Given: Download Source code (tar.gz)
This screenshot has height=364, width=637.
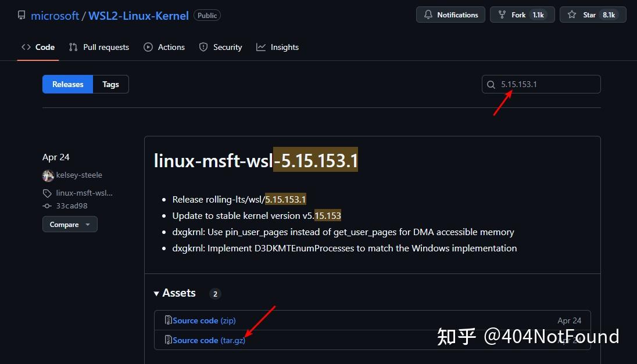Looking at the screenshot, I should click(209, 340).
